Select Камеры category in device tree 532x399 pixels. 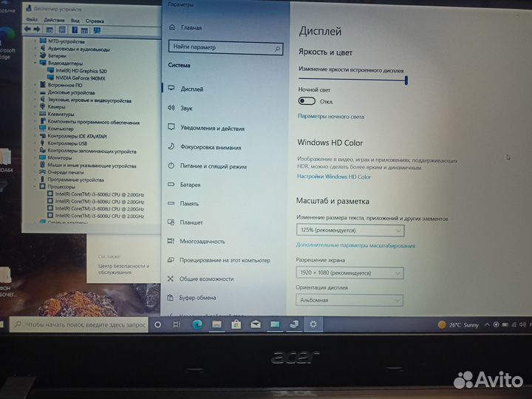tap(56, 106)
